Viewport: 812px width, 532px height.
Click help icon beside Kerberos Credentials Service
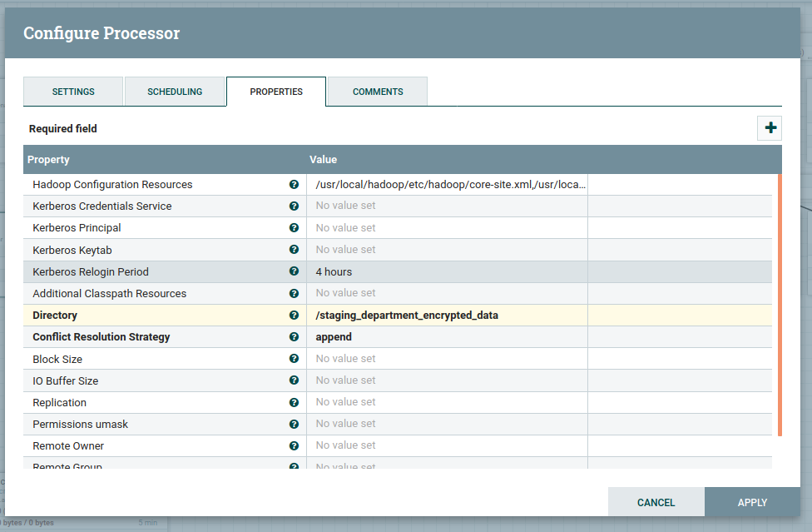tap(294, 206)
